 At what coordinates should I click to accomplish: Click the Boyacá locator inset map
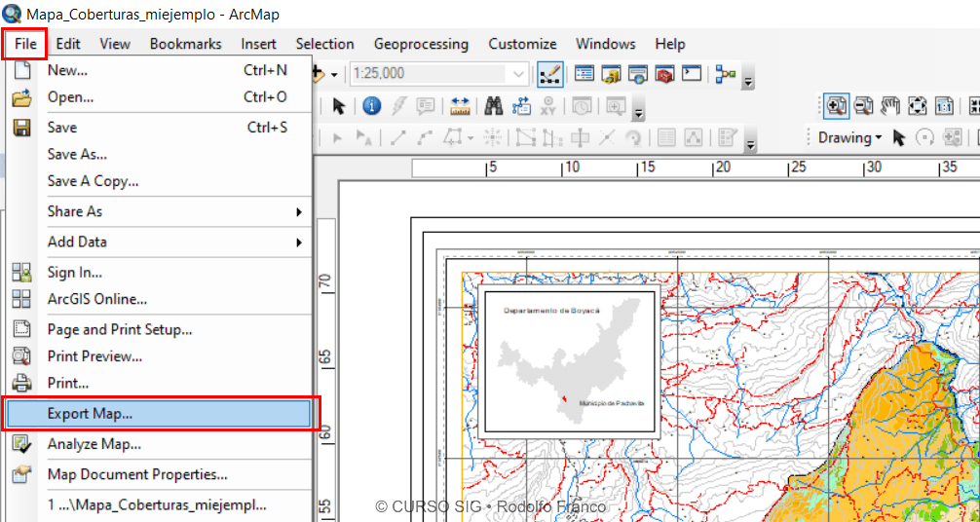click(x=571, y=360)
